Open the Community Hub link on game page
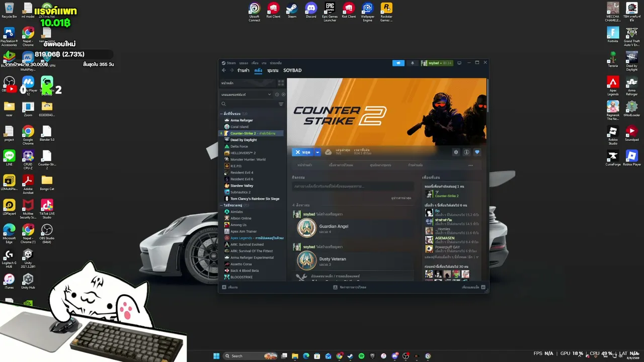 (x=380, y=165)
